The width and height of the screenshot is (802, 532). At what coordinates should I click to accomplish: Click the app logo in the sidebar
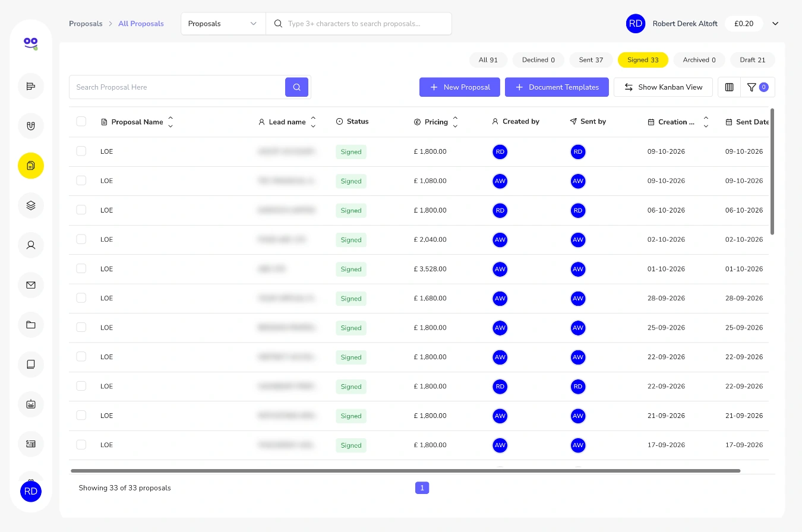pos(31,43)
